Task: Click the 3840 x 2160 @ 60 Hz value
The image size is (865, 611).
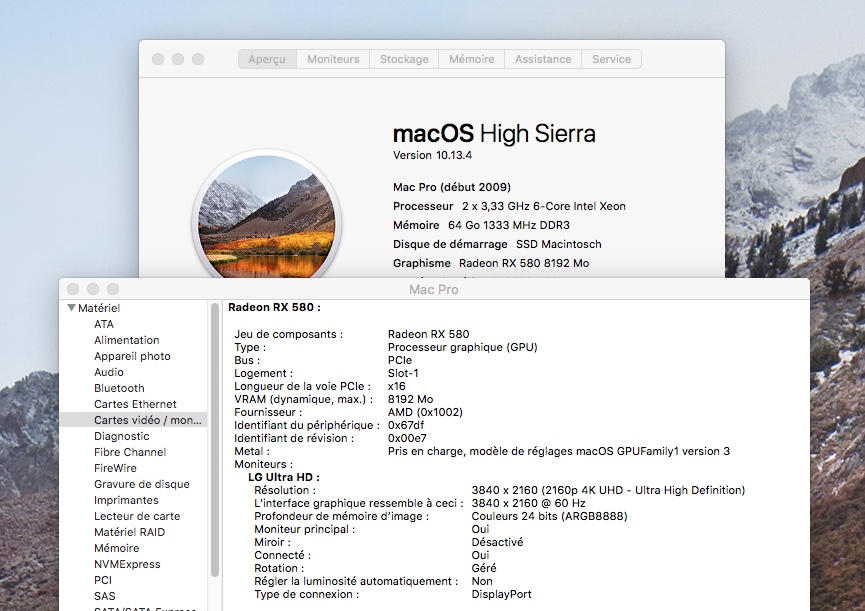Action: click(x=528, y=503)
